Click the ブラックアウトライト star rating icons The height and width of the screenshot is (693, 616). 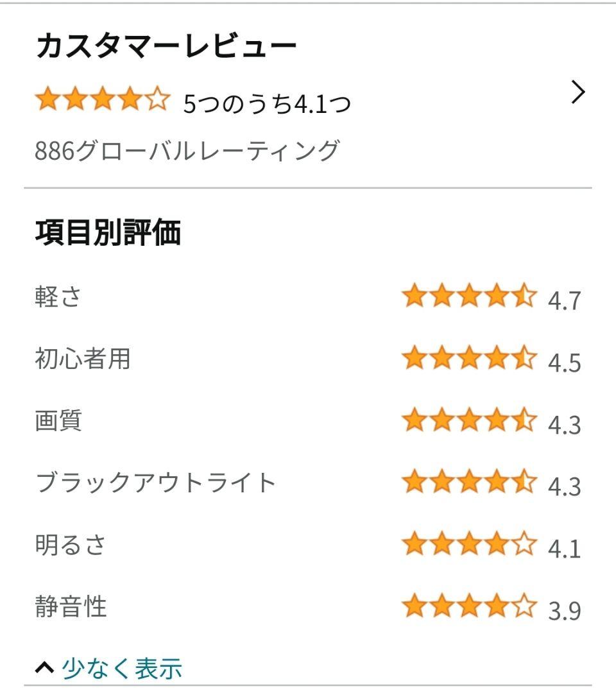[x=469, y=483]
